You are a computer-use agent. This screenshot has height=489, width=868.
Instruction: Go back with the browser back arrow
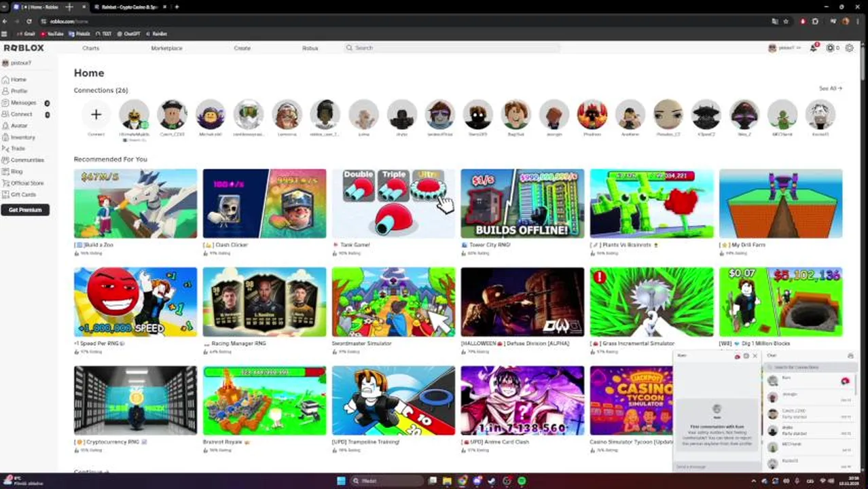(5, 21)
